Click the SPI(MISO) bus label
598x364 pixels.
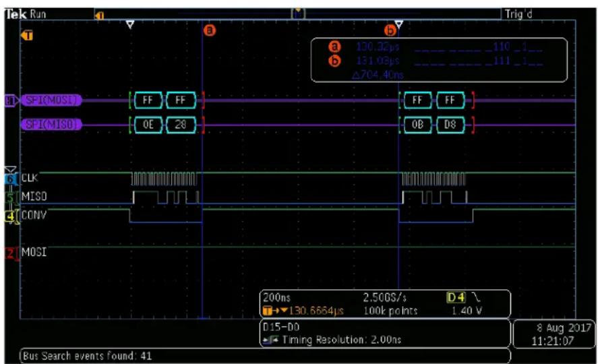point(51,125)
